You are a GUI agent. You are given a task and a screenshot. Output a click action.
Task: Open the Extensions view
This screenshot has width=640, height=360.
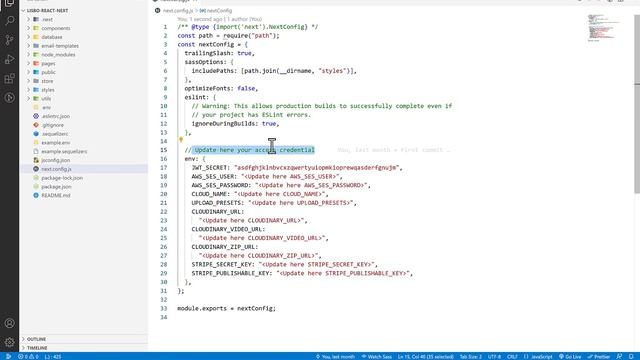(x=9, y=78)
